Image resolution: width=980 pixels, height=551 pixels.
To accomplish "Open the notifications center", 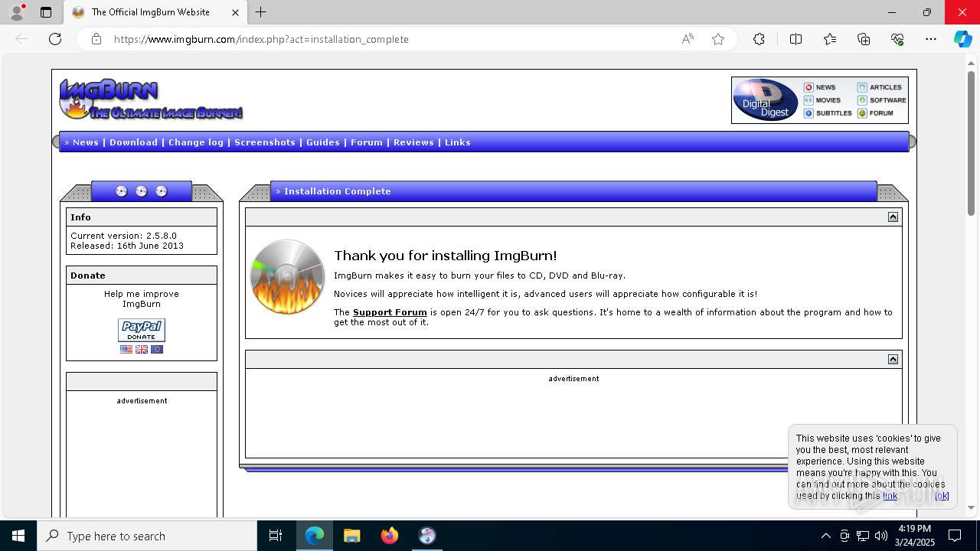I will [x=955, y=536].
